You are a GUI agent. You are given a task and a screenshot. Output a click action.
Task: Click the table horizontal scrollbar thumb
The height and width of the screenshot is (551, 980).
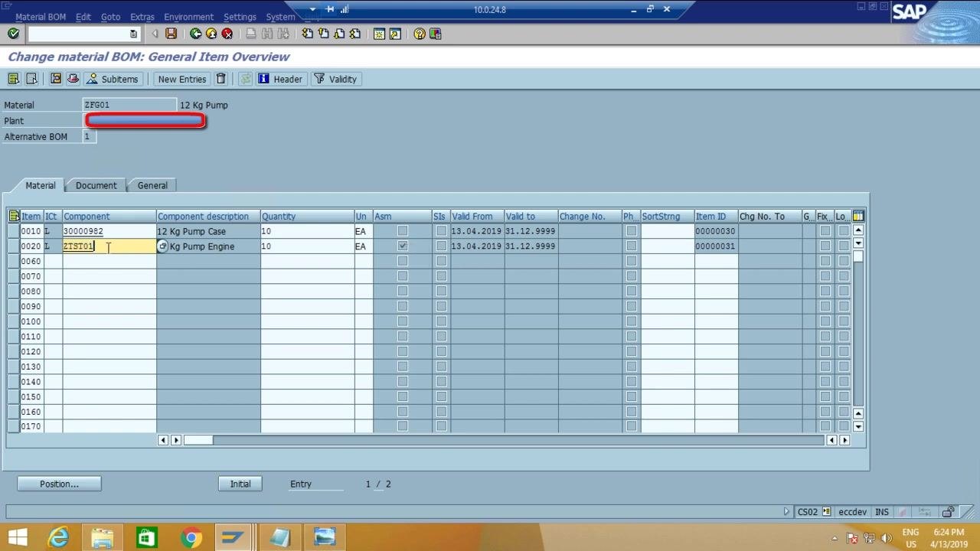coord(198,439)
